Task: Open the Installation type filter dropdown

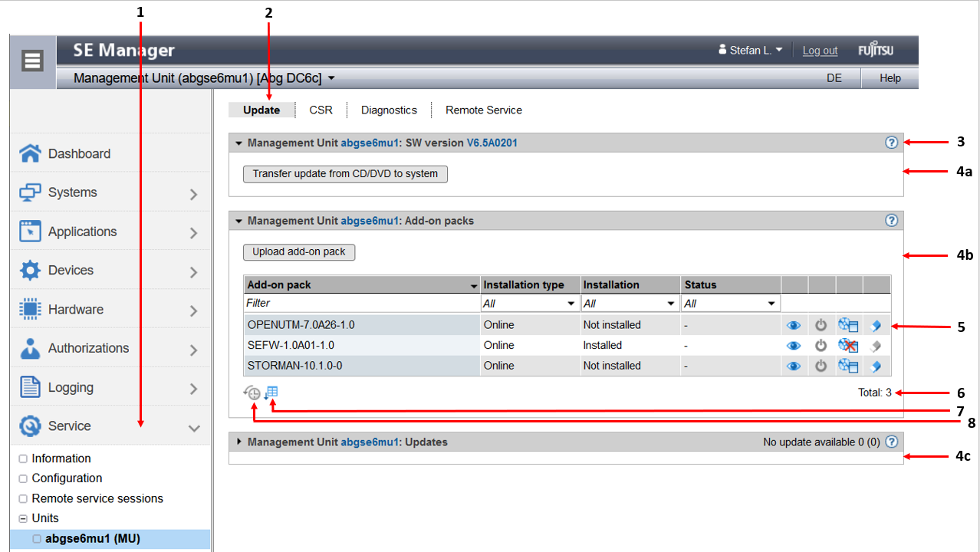Action: (529, 304)
